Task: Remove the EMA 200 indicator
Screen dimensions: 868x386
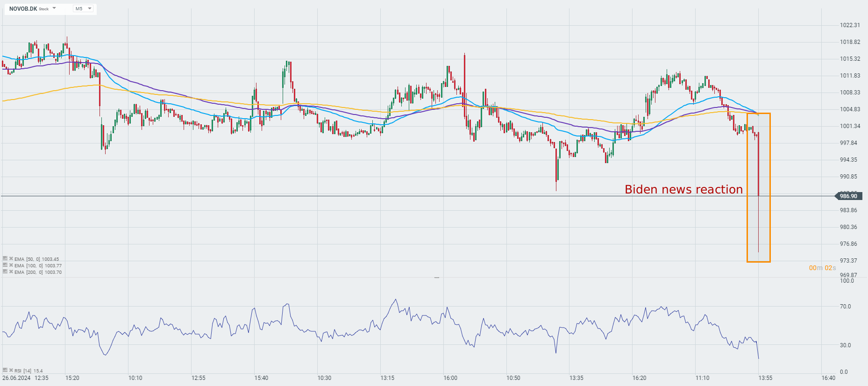Action: (x=11, y=272)
